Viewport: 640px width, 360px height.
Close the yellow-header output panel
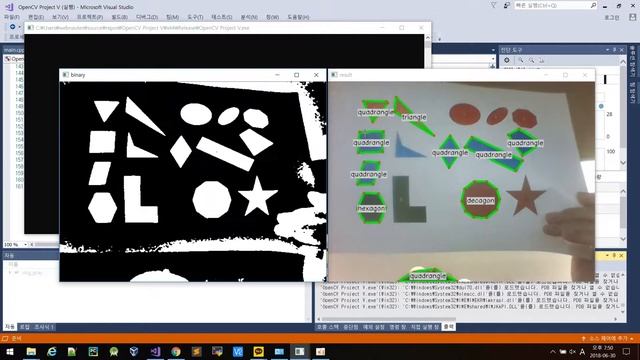pyautogui.click(x=622, y=256)
